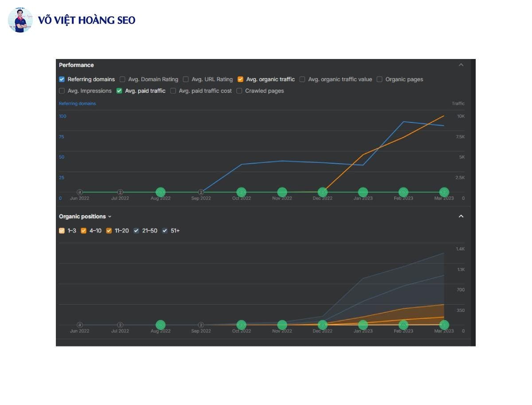This screenshot has width=532, height=405.
Task: Click green Mar 2023 marker in Organic positions chart
Action: pos(444,325)
